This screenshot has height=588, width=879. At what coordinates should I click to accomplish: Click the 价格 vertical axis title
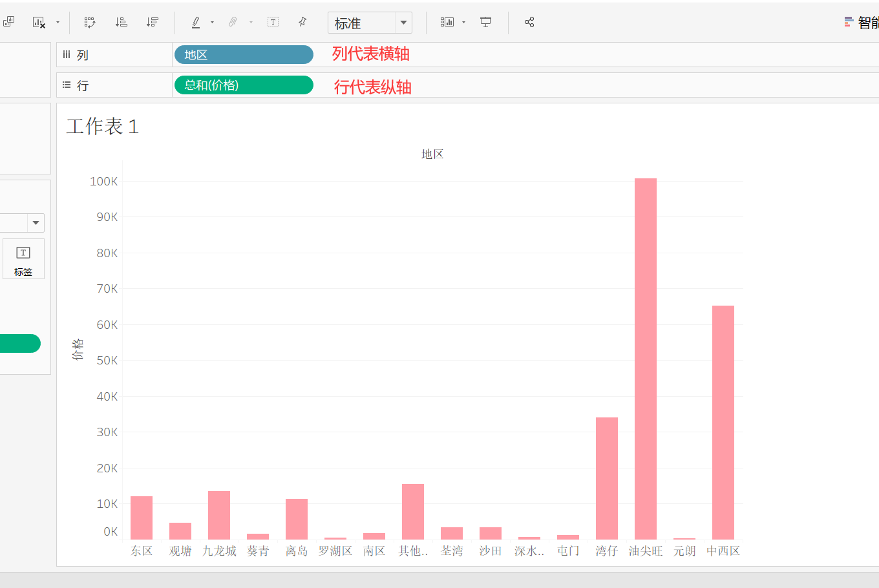78,349
